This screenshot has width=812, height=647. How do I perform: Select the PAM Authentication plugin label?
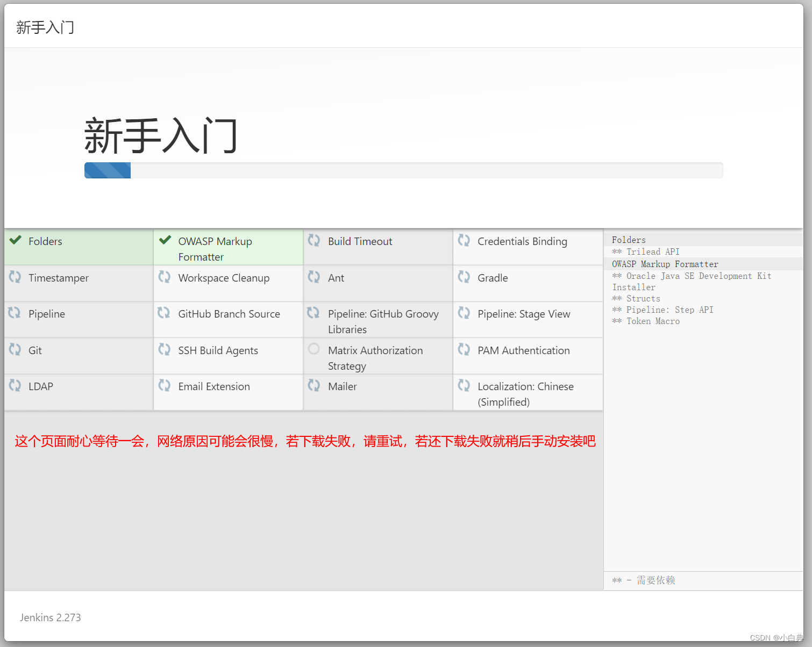(524, 350)
